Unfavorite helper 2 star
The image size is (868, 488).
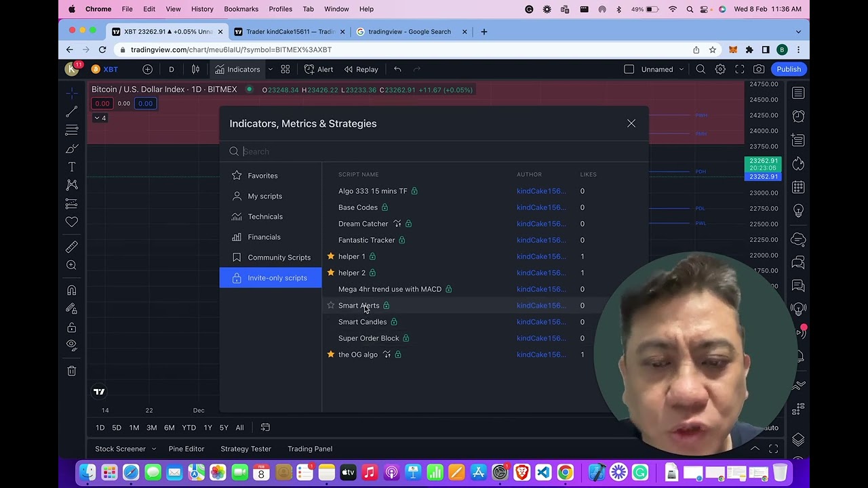point(331,272)
